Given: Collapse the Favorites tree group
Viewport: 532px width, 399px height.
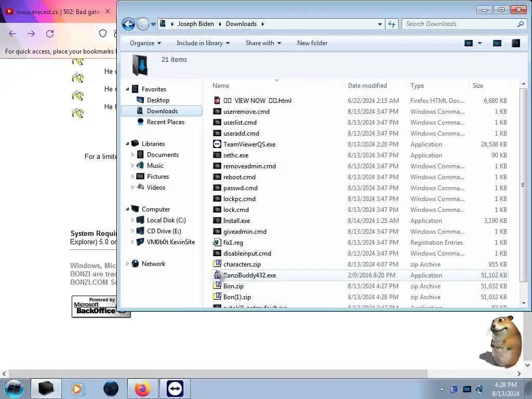Looking at the screenshot, I should tap(128, 89).
